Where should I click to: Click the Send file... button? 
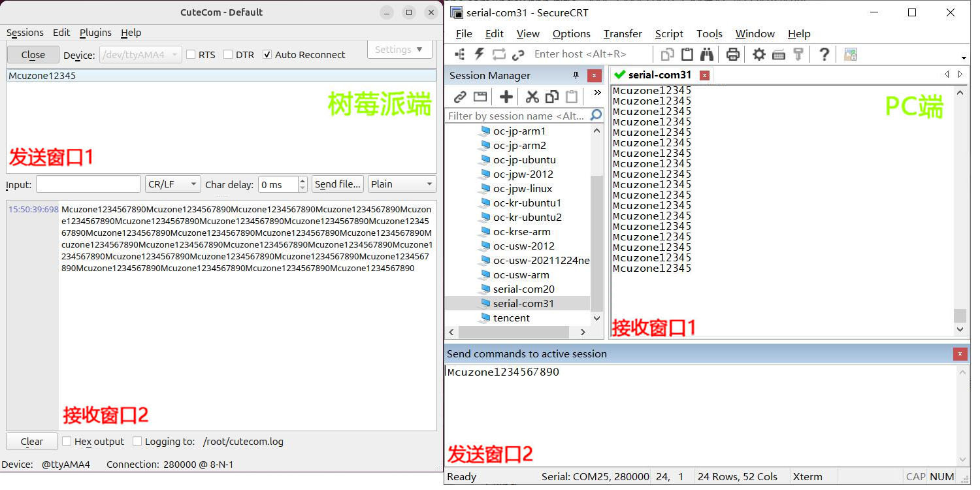click(338, 184)
